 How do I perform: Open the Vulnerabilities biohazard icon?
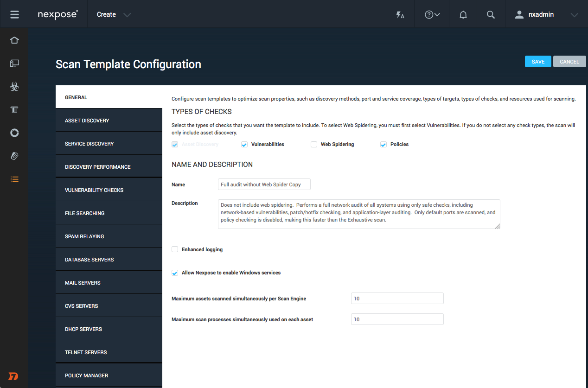[14, 87]
